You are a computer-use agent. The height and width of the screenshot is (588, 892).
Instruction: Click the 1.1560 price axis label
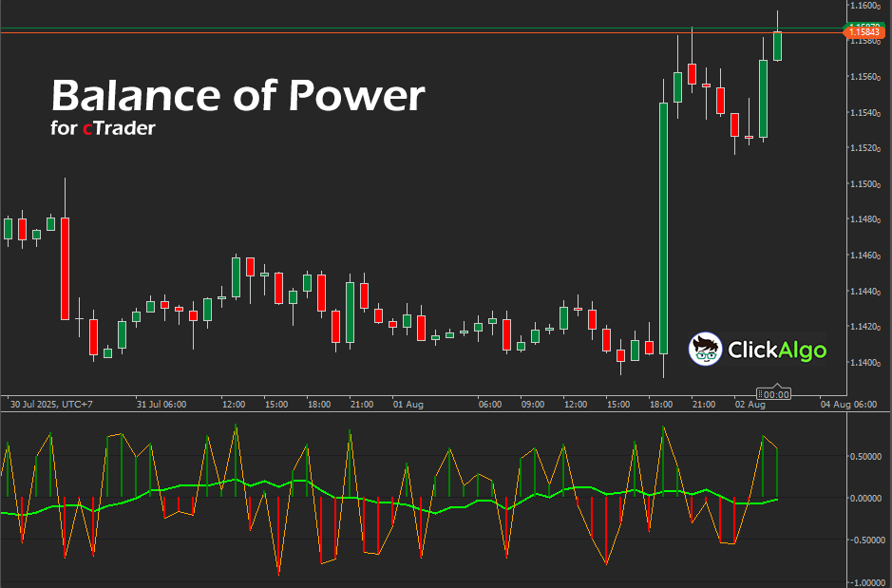(x=864, y=77)
